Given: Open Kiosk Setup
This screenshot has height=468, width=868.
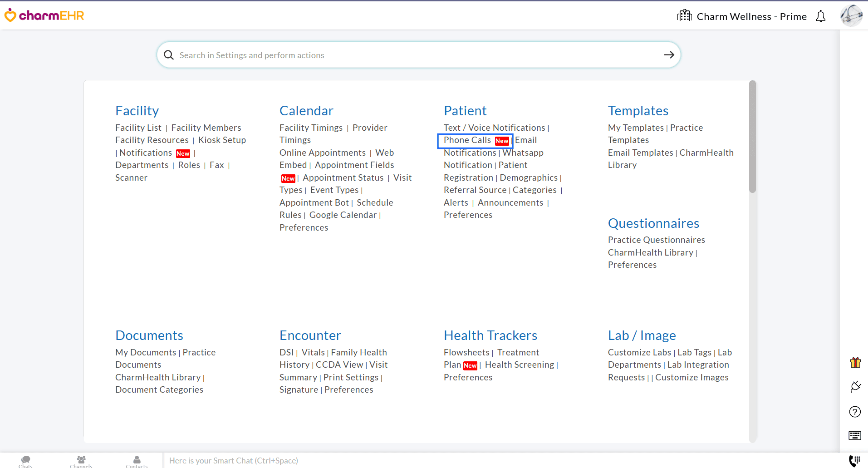Looking at the screenshot, I should click(x=222, y=140).
